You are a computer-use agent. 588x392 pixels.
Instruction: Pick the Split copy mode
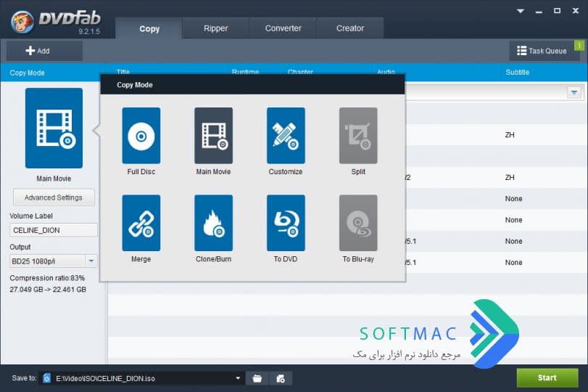[x=358, y=136]
